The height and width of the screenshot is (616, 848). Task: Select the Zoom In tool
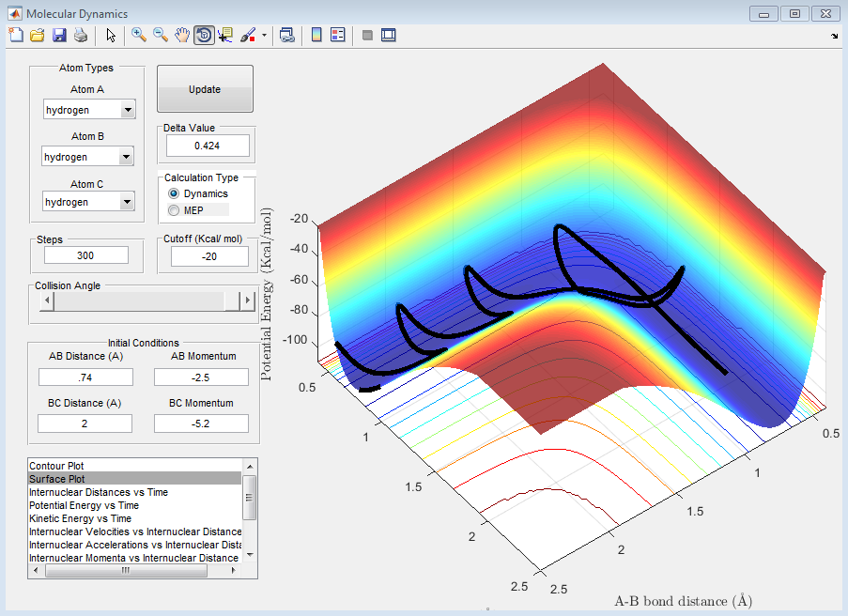(138, 35)
